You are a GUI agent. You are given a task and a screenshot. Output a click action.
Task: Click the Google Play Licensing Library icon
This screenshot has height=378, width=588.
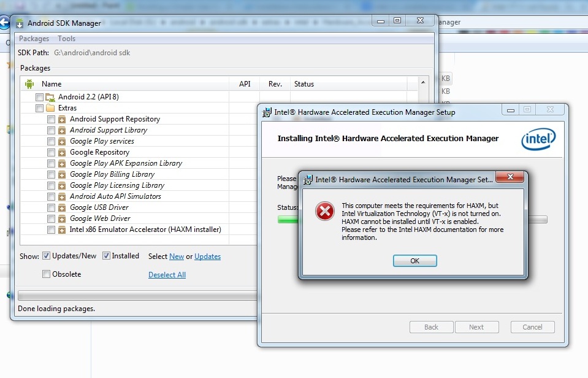point(62,185)
